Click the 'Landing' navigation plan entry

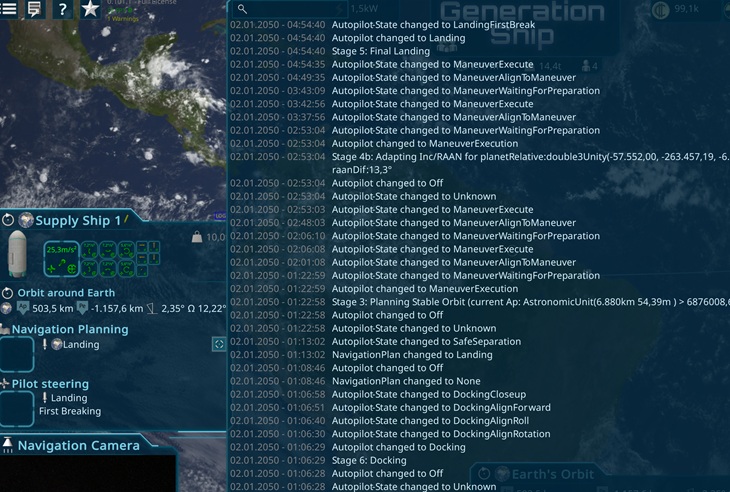click(x=81, y=344)
